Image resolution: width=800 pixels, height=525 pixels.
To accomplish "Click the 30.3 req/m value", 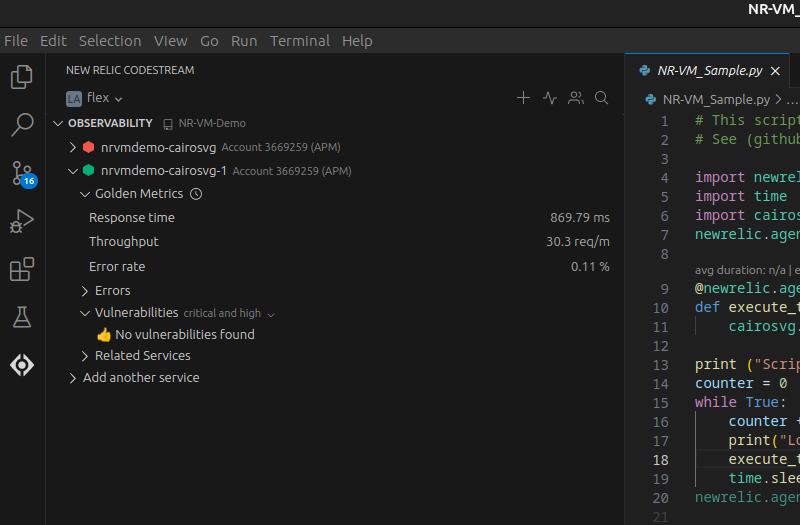I will [578, 242].
